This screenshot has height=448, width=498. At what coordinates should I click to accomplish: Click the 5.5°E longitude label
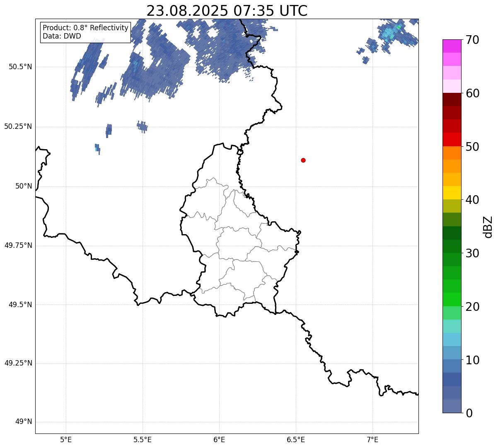click(143, 439)
